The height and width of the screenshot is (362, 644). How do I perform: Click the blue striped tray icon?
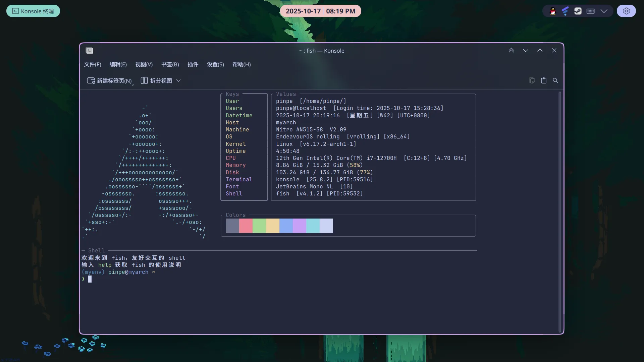565,11
